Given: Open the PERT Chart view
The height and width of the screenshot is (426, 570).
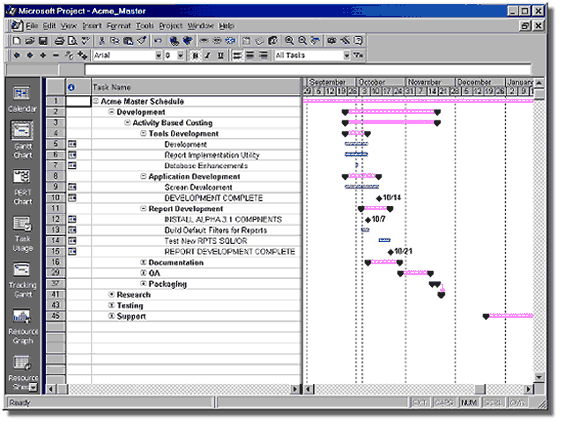Looking at the screenshot, I should point(22,187).
